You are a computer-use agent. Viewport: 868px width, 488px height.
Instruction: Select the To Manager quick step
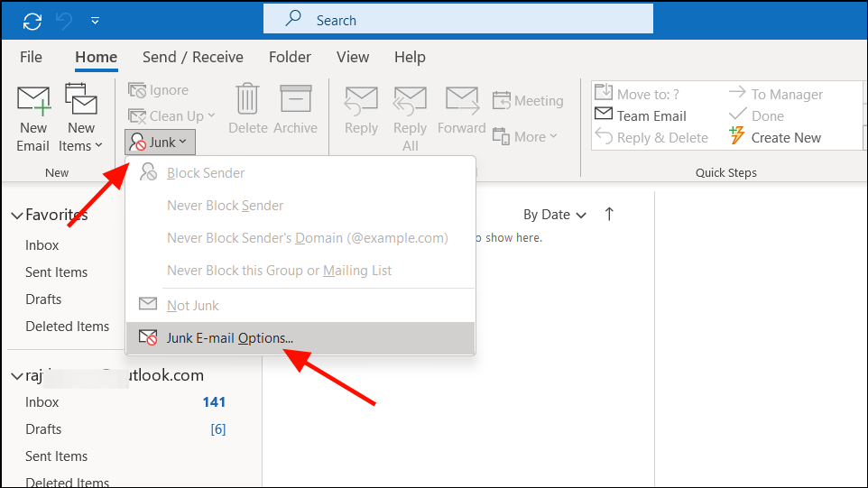coord(776,94)
